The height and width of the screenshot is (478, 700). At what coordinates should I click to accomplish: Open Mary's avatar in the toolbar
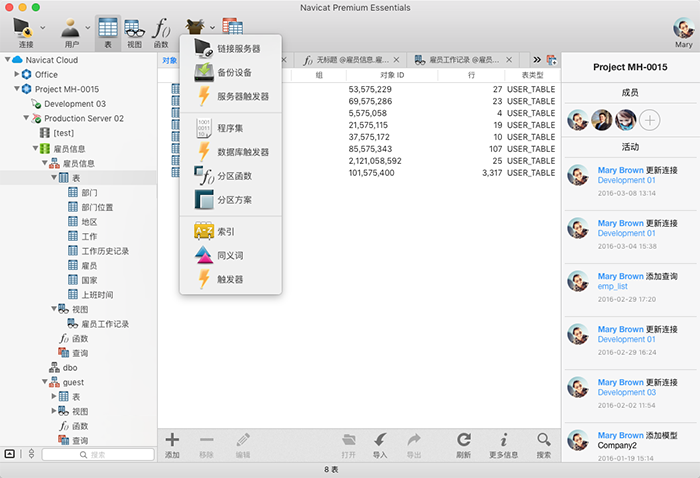[683, 29]
